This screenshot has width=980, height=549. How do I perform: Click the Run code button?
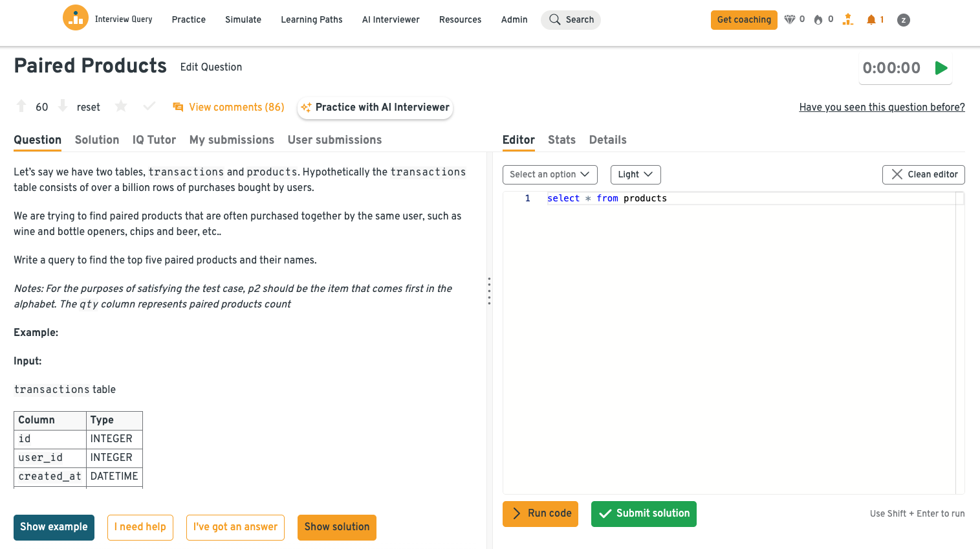pyautogui.click(x=540, y=513)
